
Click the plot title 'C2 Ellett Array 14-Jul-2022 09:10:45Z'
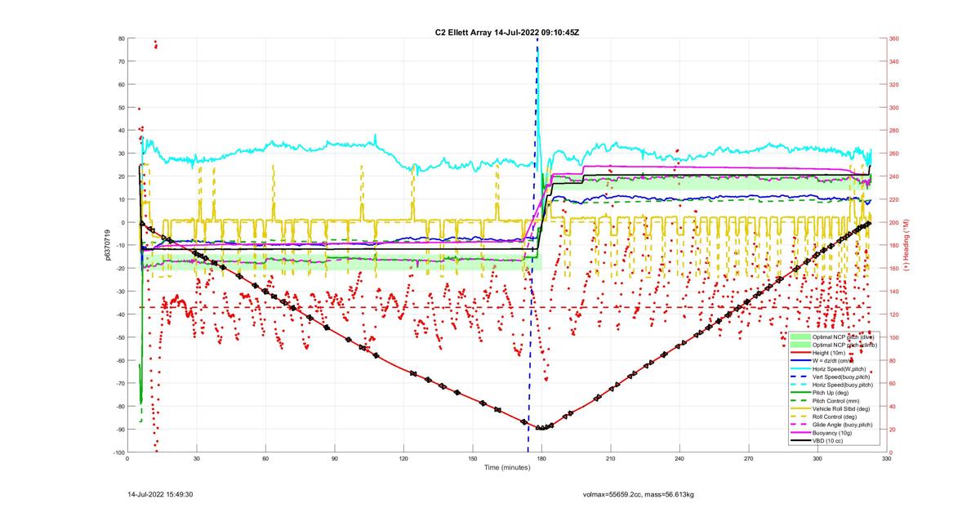(507, 32)
